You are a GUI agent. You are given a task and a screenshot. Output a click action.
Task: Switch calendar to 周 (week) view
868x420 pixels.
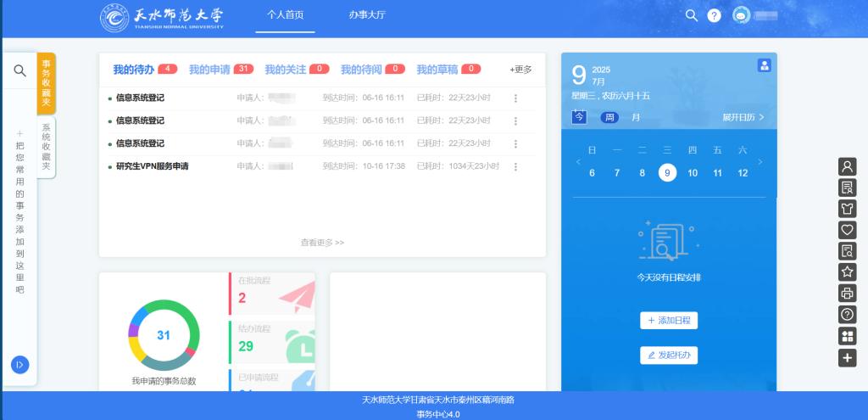(x=609, y=117)
